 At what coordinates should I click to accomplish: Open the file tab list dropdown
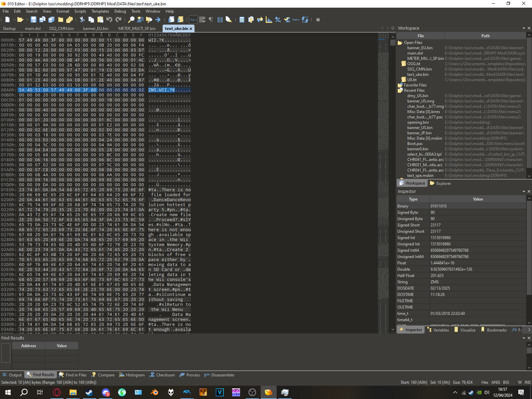pyautogui.click(x=393, y=28)
